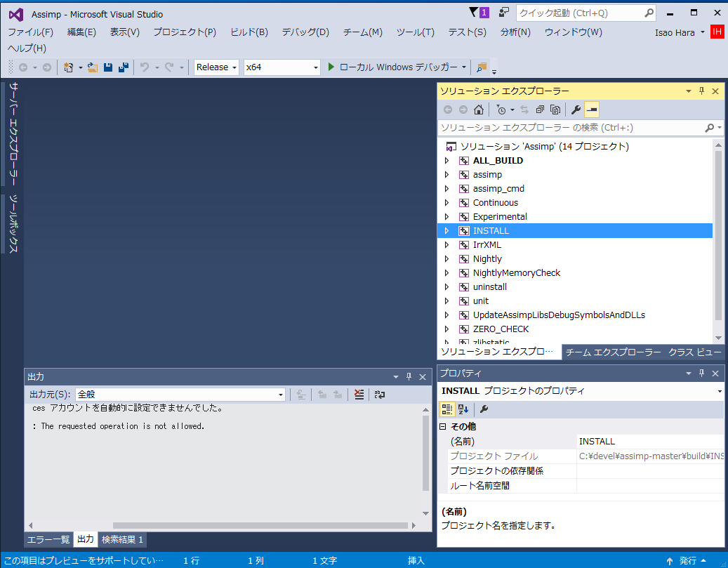Open the notifications flag icon
Screen dimensions: 728x568
tap(479, 13)
